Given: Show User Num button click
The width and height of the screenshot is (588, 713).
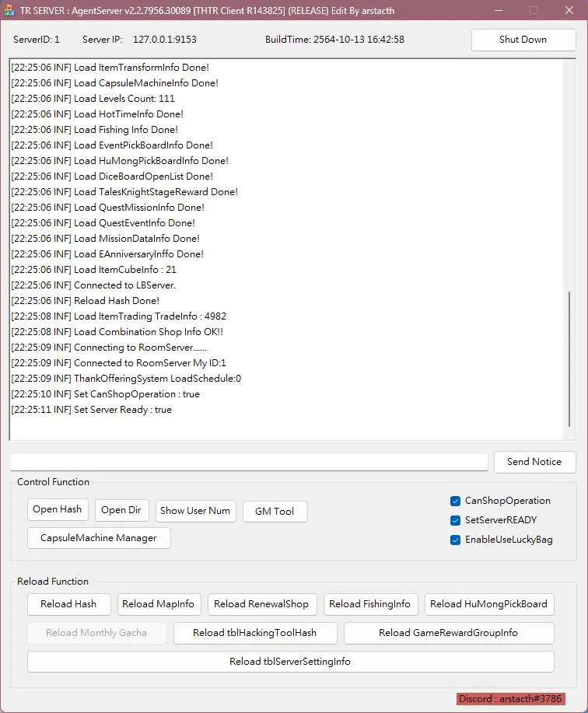Looking at the screenshot, I should [195, 511].
